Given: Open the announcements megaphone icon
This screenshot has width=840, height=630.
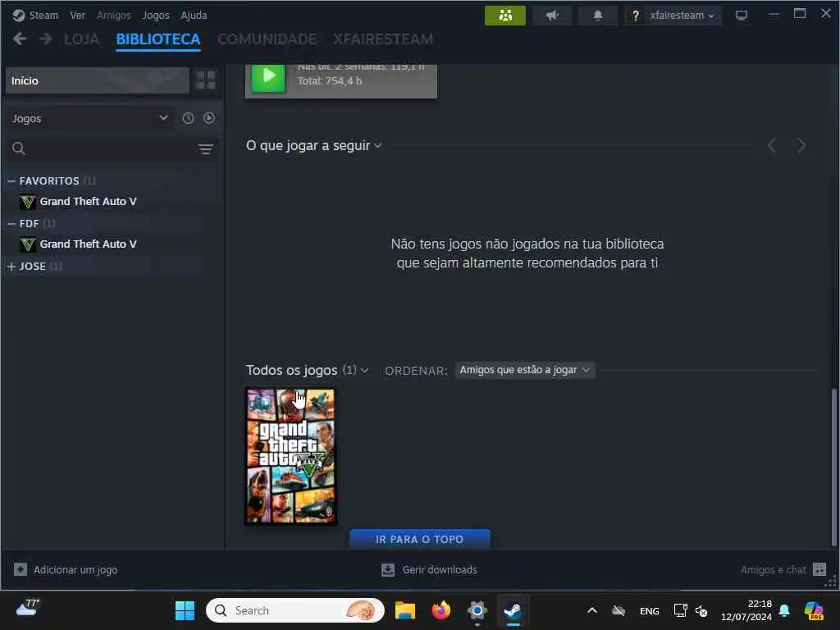Looking at the screenshot, I should (552, 15).
